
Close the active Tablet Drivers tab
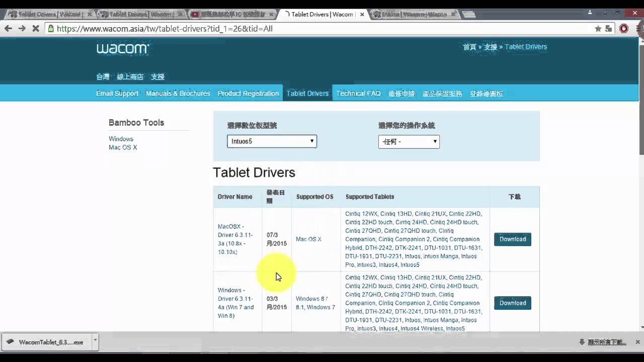coord(362,14)
